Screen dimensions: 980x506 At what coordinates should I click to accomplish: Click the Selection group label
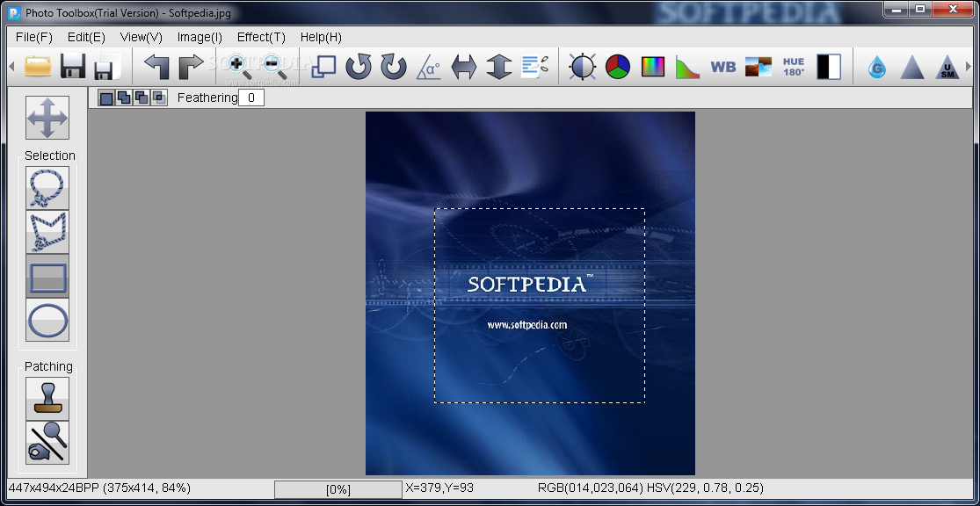click(50, 155)
